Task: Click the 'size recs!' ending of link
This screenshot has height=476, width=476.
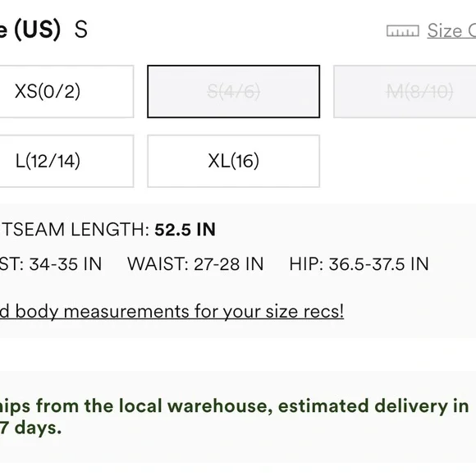Action: [x=304, y=312]
